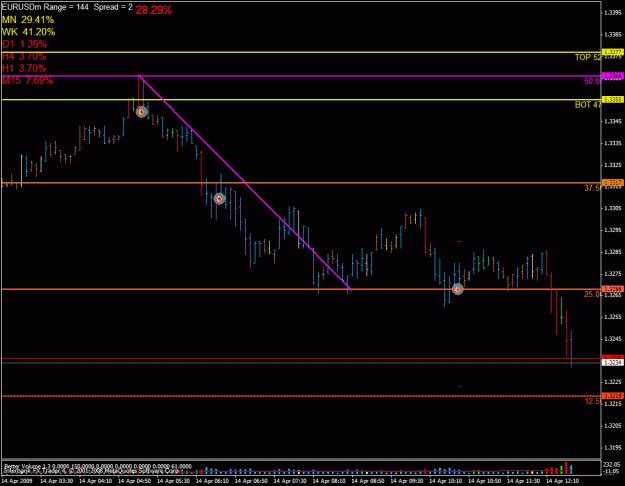Click the 1.3285 price scale value
Viewport: 625px width, 486px height.
coord(613,252)
